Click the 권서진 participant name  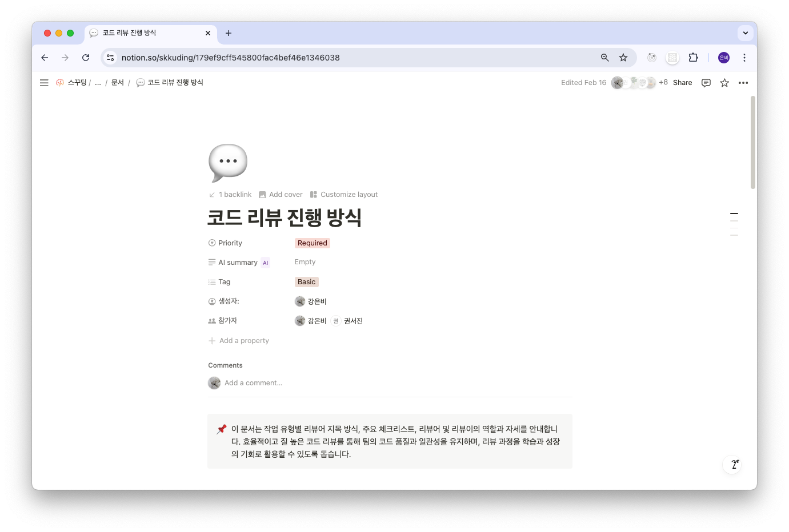(353, 321)
